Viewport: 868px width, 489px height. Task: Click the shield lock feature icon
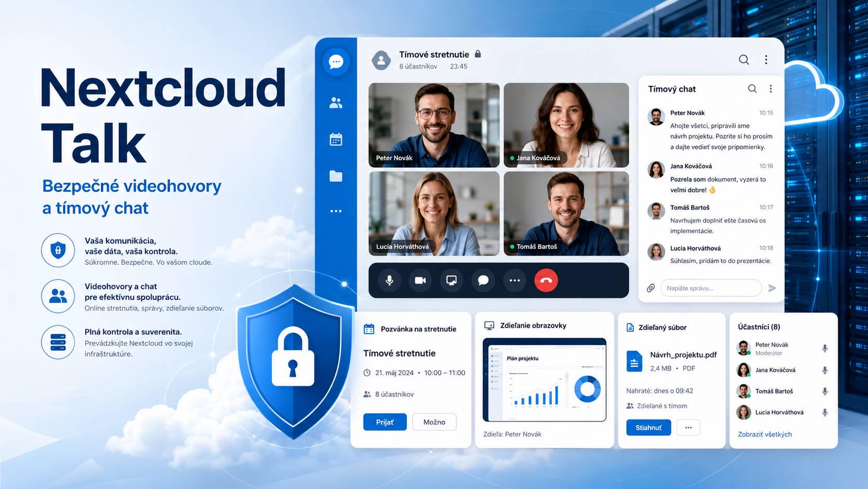pyautogui.click(x=58, y=250)
